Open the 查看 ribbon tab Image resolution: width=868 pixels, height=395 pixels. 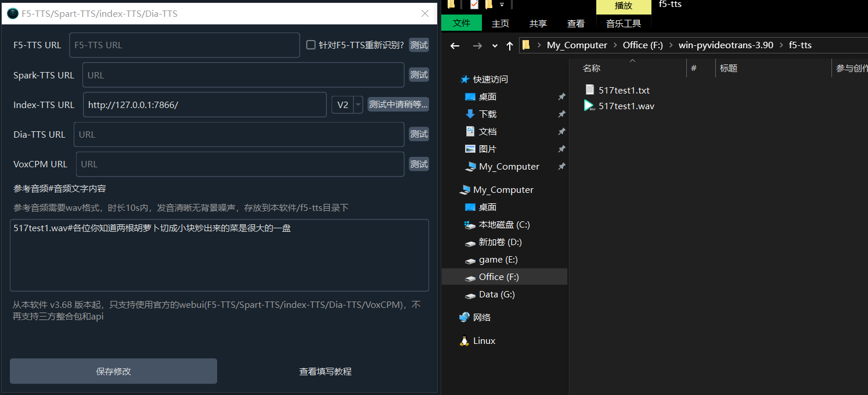[x=575, y=23]
